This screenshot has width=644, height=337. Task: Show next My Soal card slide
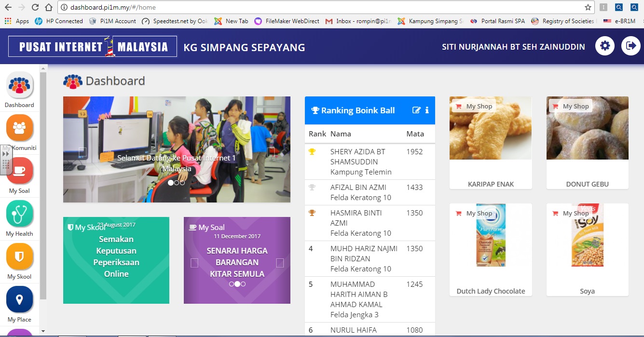(280, 263)
